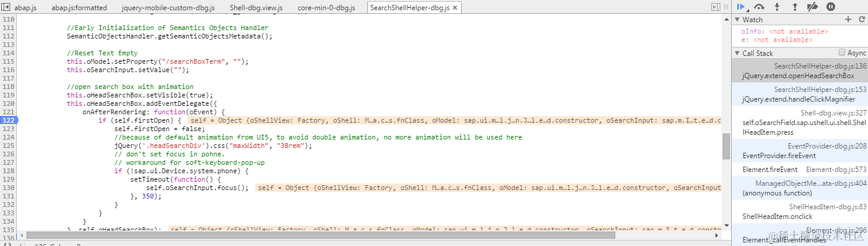Click the 'e: <not available>' watch entry
This screenshot has height=246, width=868.
777,40
